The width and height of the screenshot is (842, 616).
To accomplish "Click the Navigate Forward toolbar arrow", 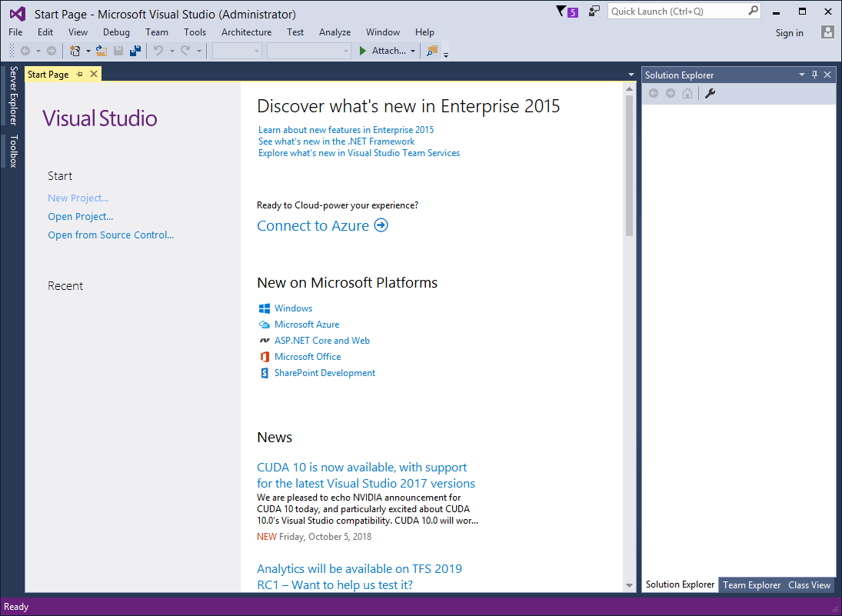I will [x=52, y=51].
